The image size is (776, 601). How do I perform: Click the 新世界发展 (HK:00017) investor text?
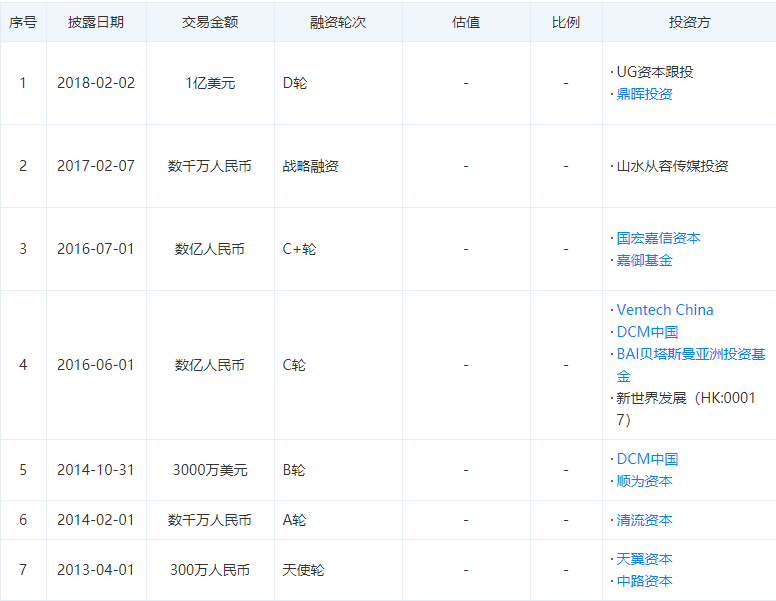pos(686,409)
